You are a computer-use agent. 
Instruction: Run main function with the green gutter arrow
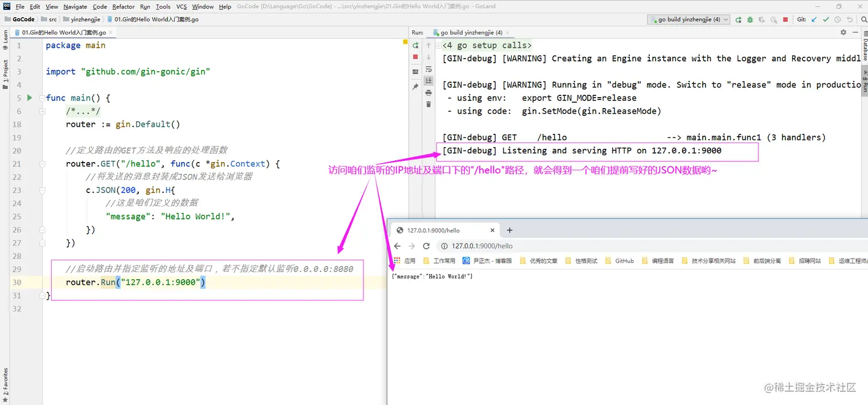[30, 98]
